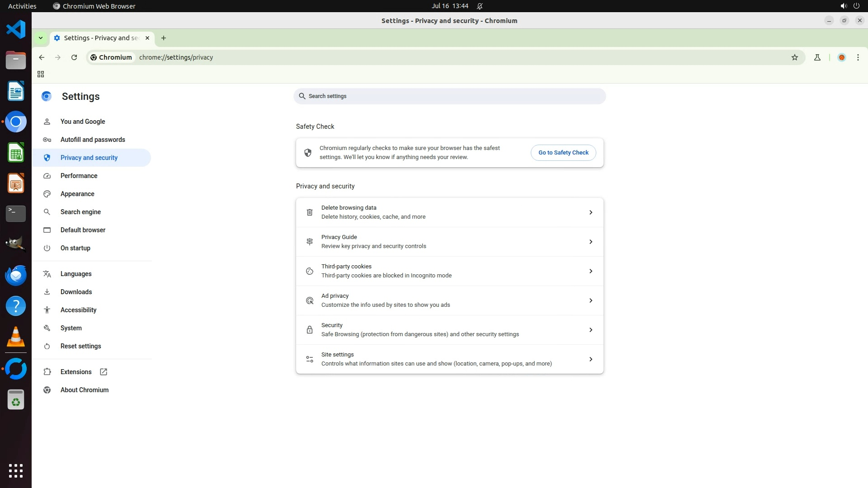The height and width of the screenshot is (488, 868).
Task: Go back to previous page
Action: [42, 57]
